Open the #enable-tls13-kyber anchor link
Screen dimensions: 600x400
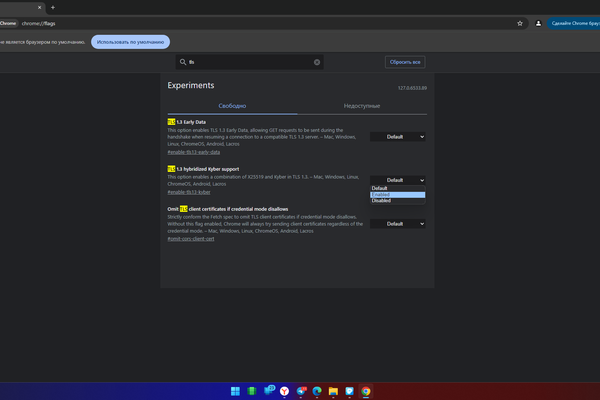[189, 192]
